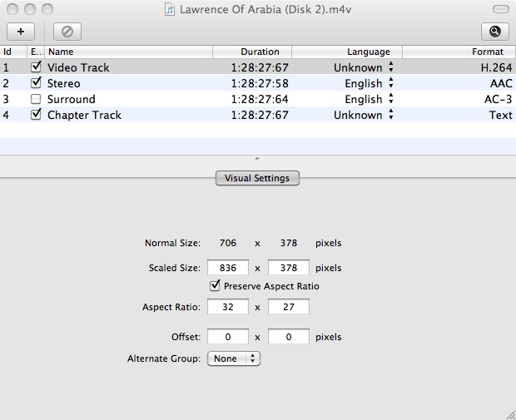The height and width of the screenshot is (420, 516).
Task: Disable the Chapter Track checkbox
Action: click(x=36, y=115)
